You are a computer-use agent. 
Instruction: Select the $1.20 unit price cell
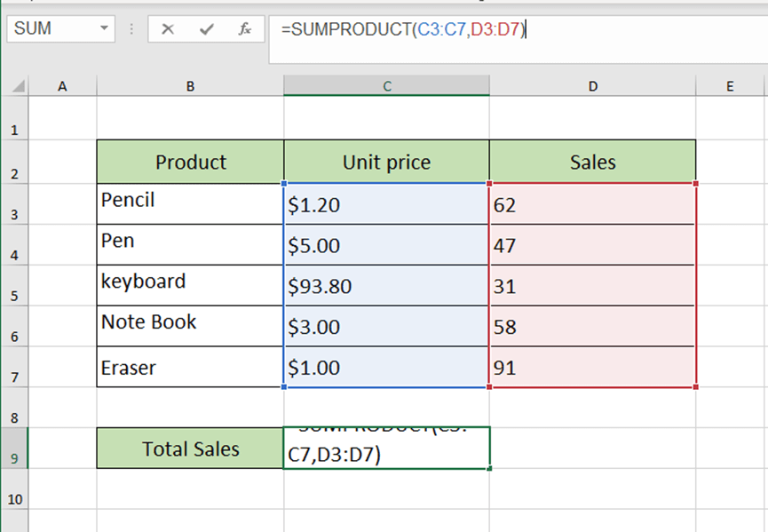pyautogui.click(x=386, y=204)
